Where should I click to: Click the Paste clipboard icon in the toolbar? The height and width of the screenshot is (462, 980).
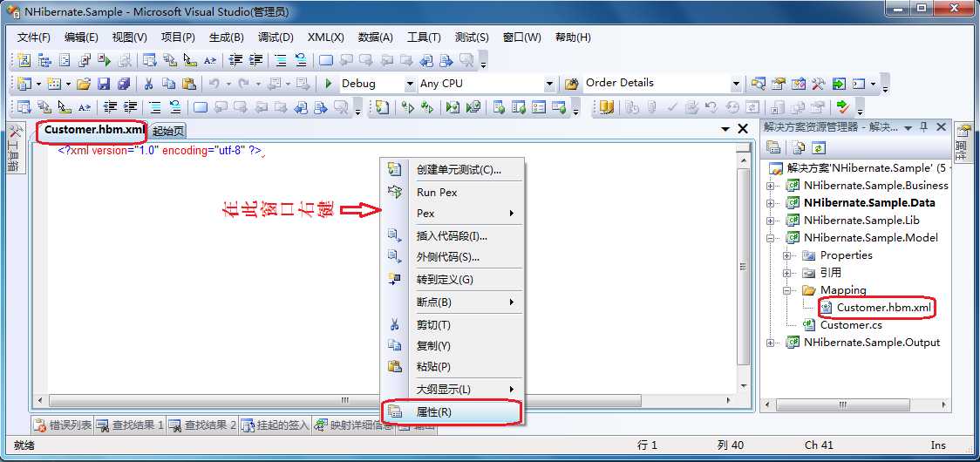188,83
